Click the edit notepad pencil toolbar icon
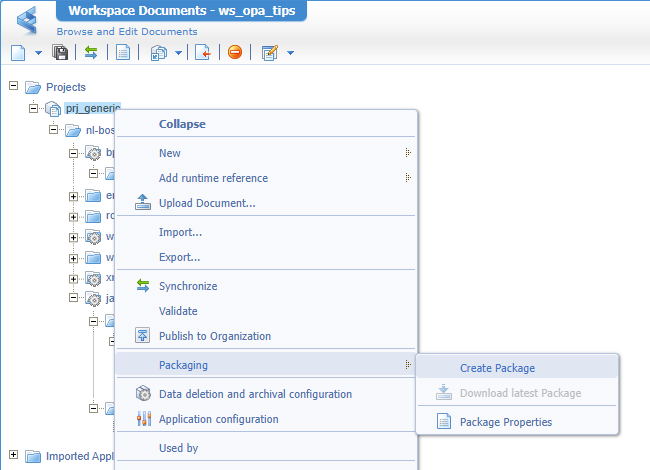The width and height of the screenshot is (650, 470). pos(269,52)
